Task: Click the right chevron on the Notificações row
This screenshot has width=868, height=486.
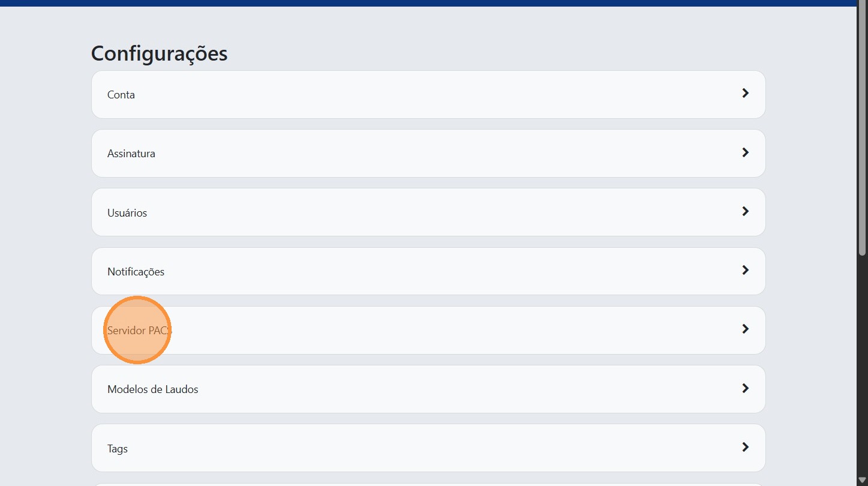Action: tap(745, 270)
